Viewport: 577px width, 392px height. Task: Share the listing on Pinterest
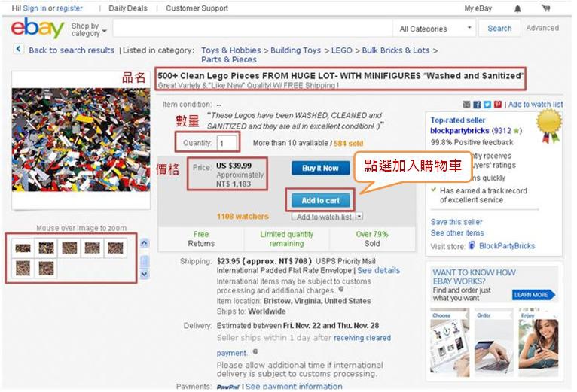(x=498, y=105)
